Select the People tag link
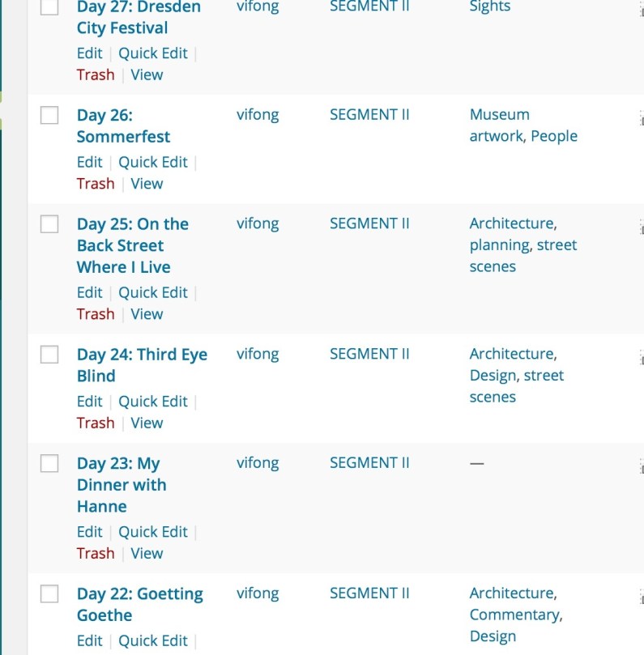 pyautogui.click(x=554, y=136)
